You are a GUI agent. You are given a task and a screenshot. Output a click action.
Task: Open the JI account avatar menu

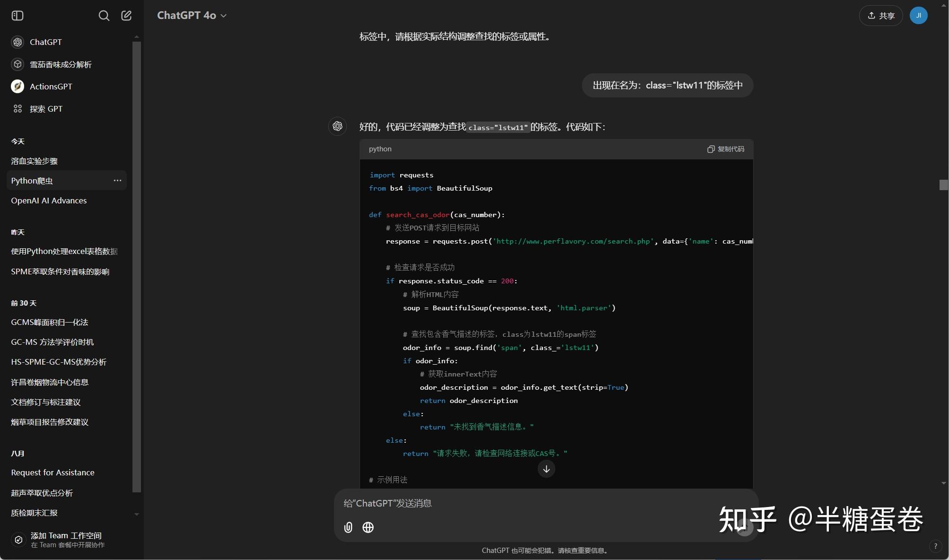918,15
